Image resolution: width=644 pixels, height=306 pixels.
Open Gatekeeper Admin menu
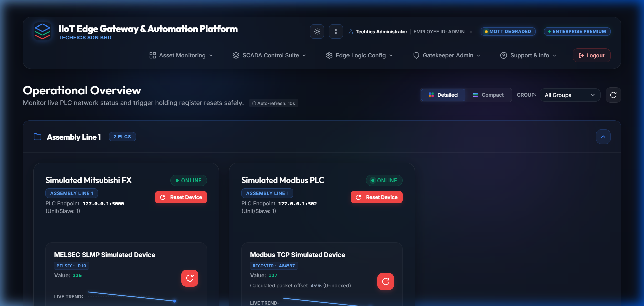click(x=447, y=55)
